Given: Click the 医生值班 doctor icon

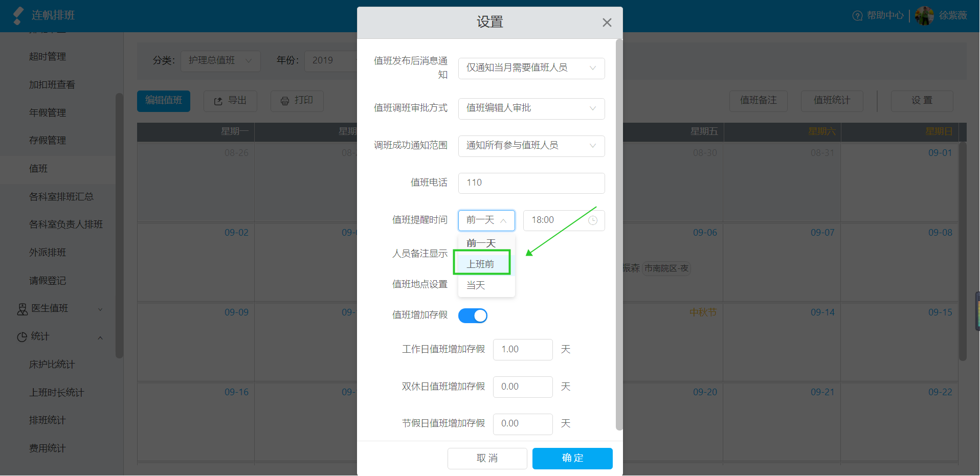Looking at the screenshot, I should 23,309.
